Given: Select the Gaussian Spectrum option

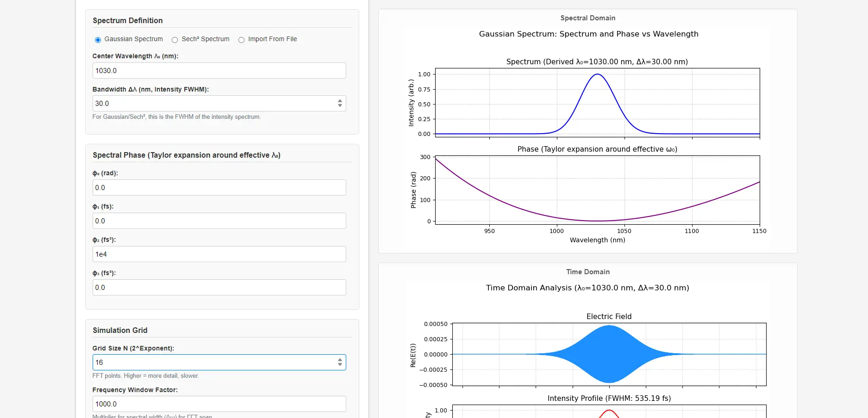Looking at the screenshot, I should [x=98, y=40].
